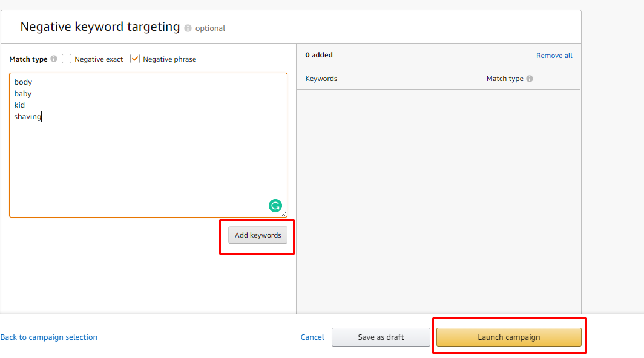The width and height of the screenshot is (644, 358).
Task: Click the 0 added counter label
Action: point(319,55)
